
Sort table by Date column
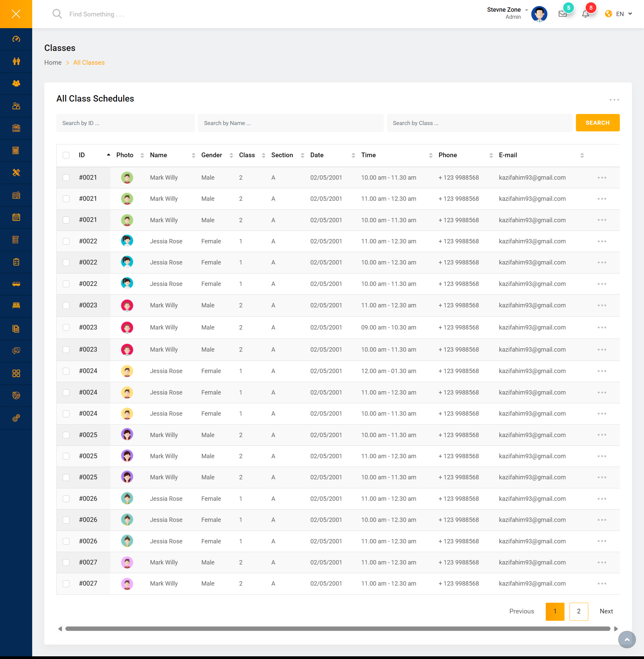tap(353, 155)
